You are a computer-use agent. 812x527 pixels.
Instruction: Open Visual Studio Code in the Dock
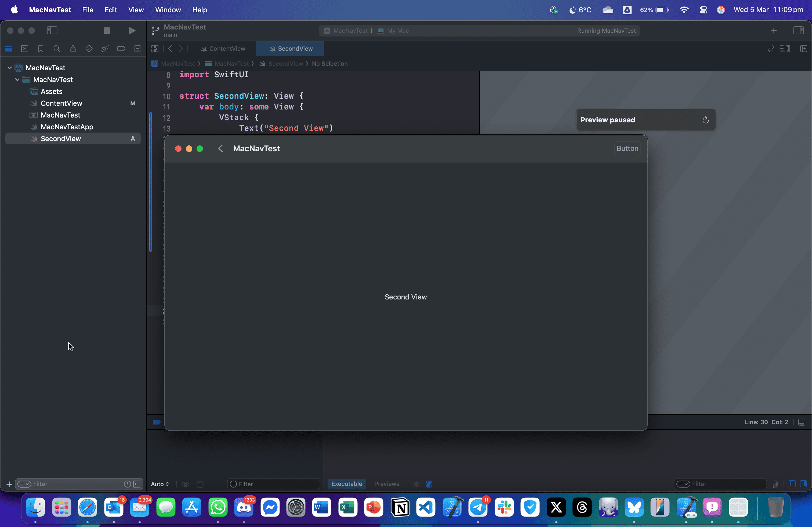coord(426,508)
